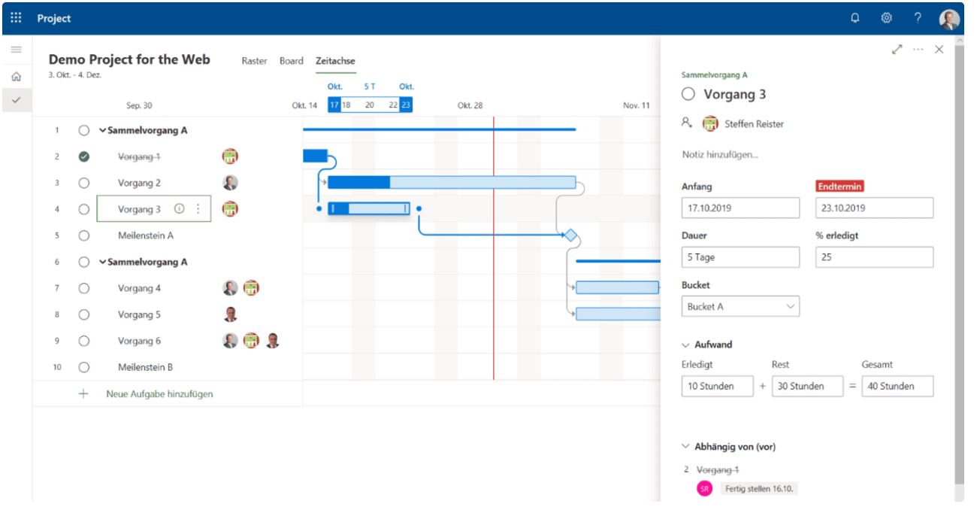Open the Bucket A dropdown
The height and width of the screenshot is (513, 980).
tap(740, 306)
